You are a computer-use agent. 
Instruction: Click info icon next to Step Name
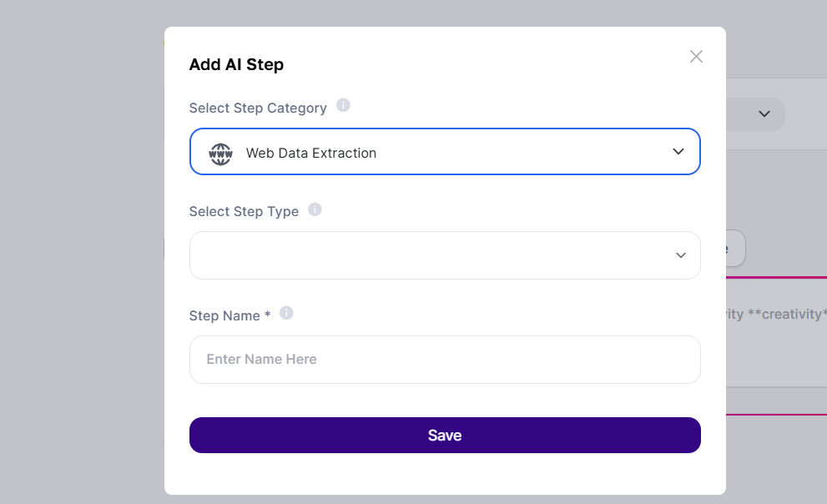286,314
